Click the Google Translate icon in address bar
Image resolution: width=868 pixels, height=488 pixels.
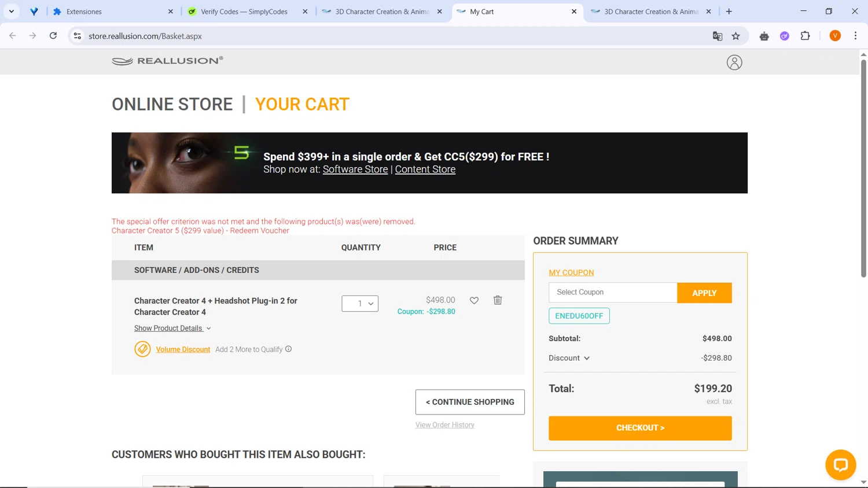pyautogui.click(x=718, y=36)
